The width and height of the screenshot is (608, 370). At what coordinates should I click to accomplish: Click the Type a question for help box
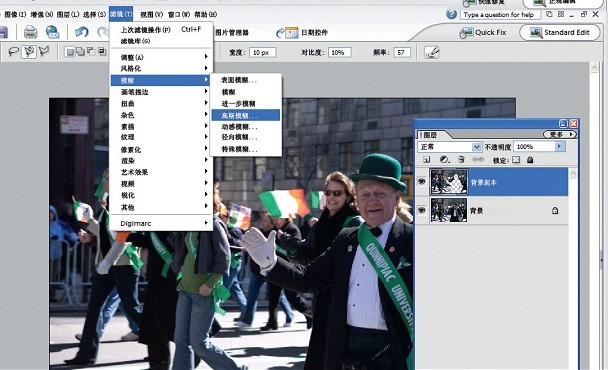(500, 15)
